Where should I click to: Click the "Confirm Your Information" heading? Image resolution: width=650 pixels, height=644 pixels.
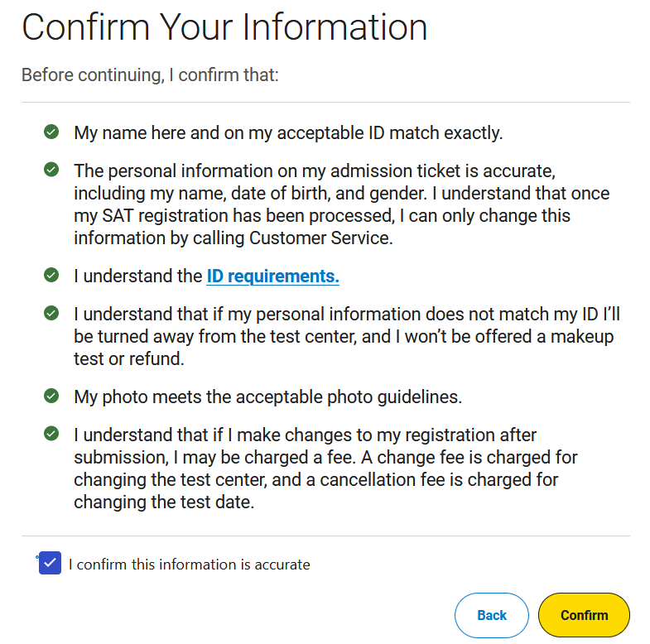tap(224, 27)
